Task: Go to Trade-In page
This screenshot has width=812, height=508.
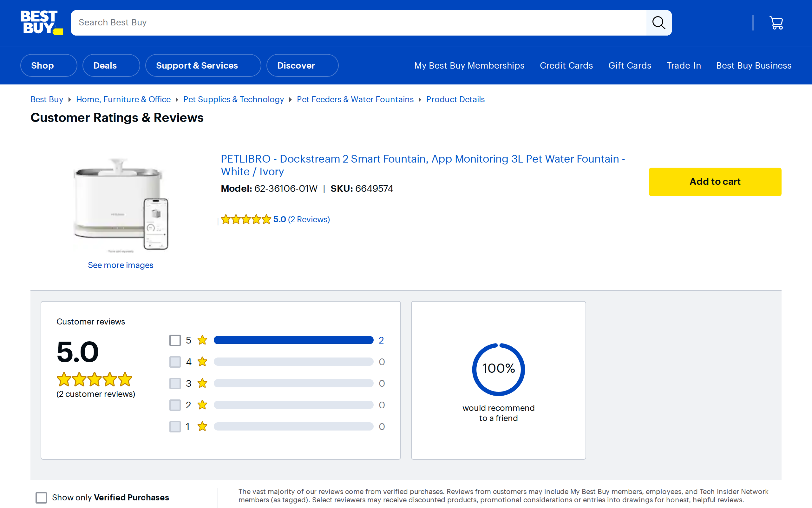Action: 684,65
